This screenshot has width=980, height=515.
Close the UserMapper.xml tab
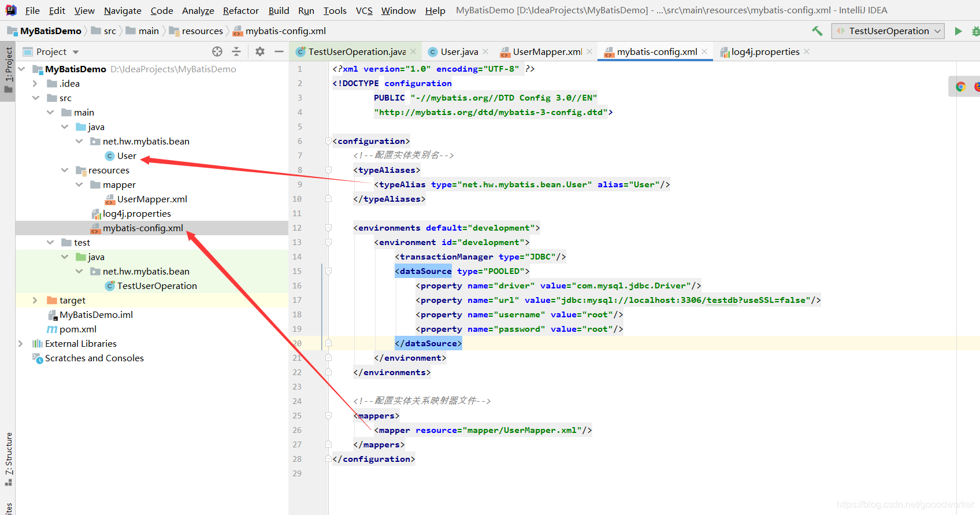[x=589, y=51]
